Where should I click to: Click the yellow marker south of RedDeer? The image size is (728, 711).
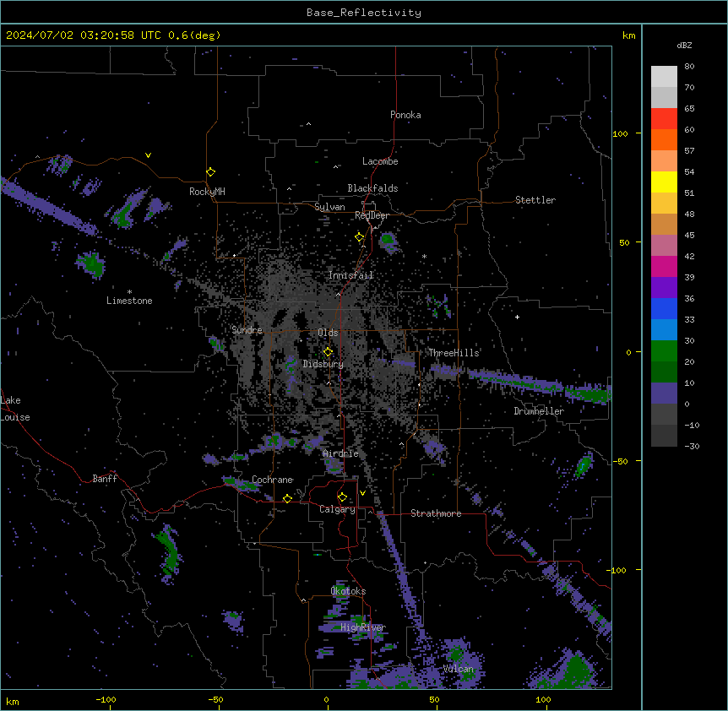(x=360, y=237)
